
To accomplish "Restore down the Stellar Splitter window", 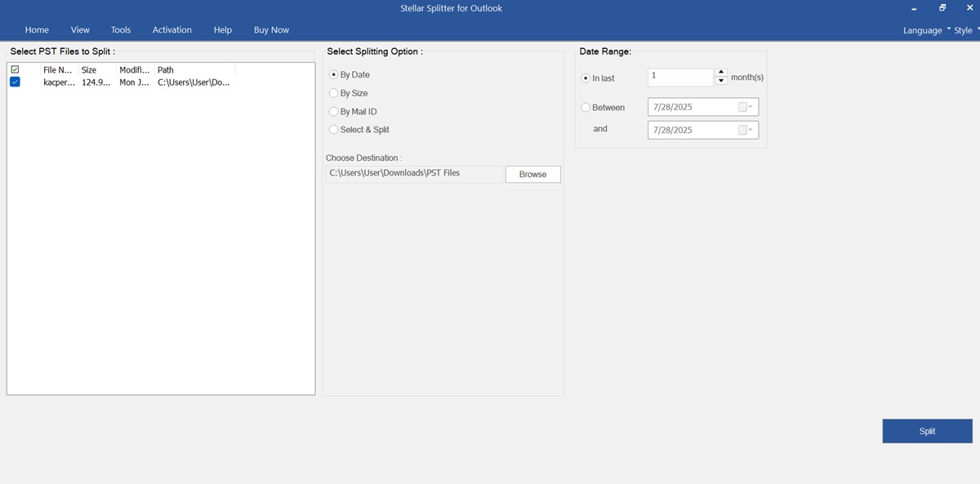I will point(942,8).
